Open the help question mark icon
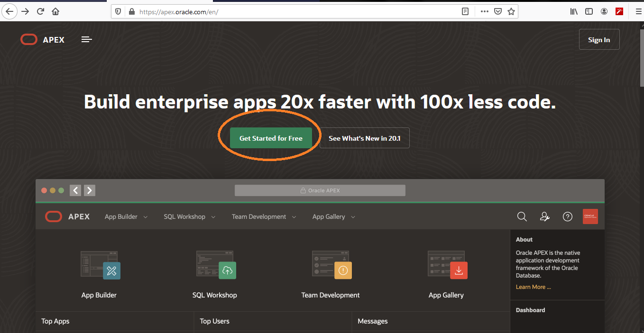The image size is (644, 333). coord(568,216)
